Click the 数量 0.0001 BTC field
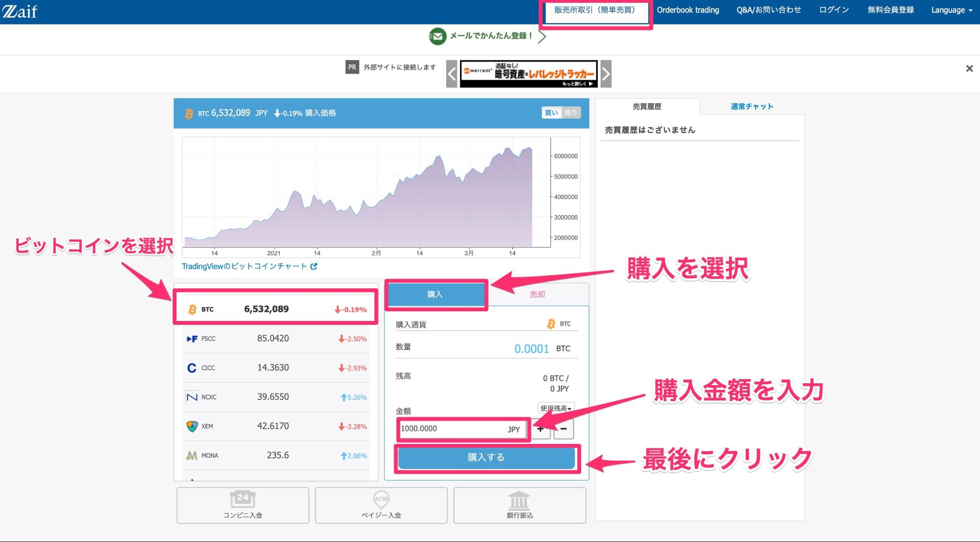 [531, 349]
